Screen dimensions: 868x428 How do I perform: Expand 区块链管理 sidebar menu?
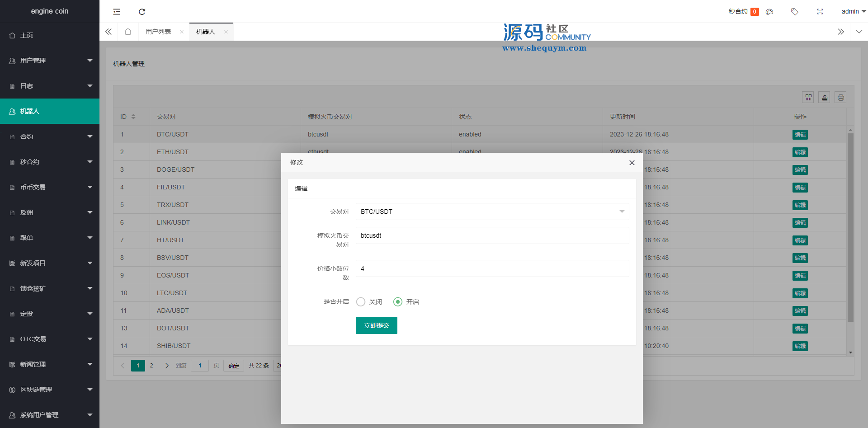point(50,390)
